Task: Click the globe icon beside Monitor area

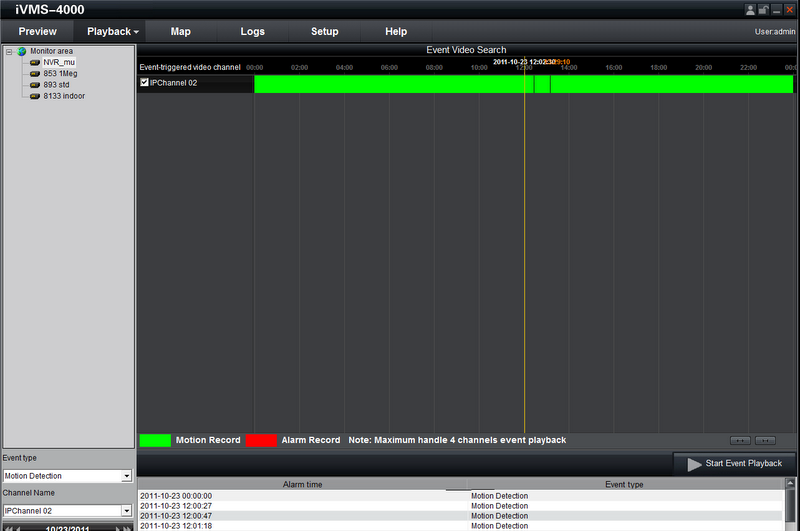Action: pos(21,52)
